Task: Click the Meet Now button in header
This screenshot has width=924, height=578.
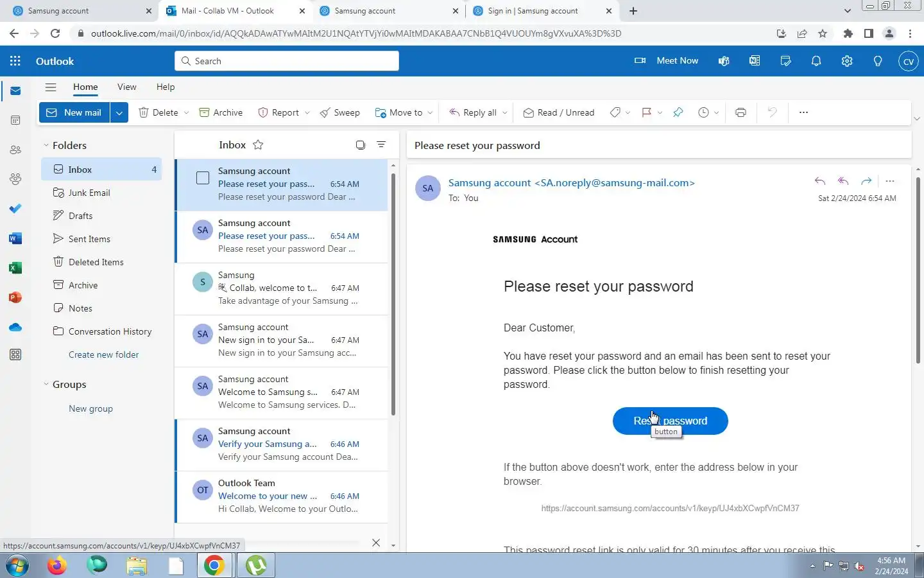Action: pyautogui.click(x=666, y=61)
